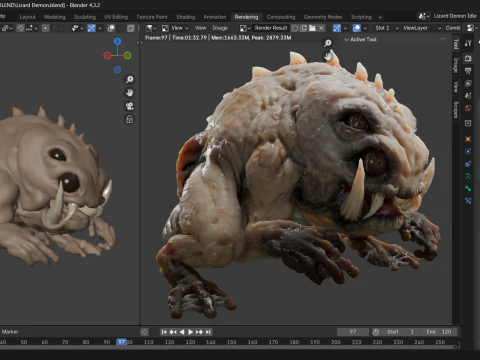Open the Combined pass dropdown
The width and height of the screenshot is (480, 360).
452,28
